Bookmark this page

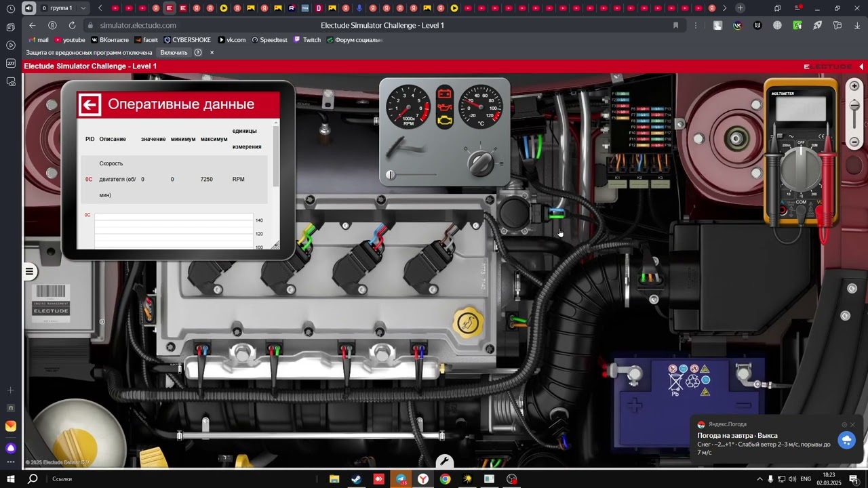(x=675, y=25)
